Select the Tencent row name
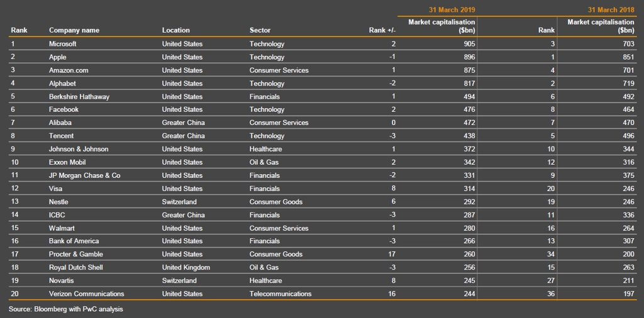Viewport: 644px width, 318px height. pos(61,136)
